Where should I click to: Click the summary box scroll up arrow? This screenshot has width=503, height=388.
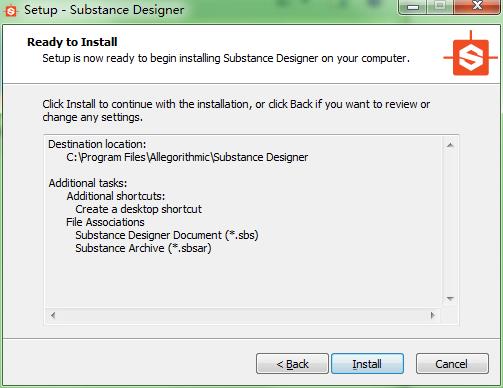(x=450, y=145)
